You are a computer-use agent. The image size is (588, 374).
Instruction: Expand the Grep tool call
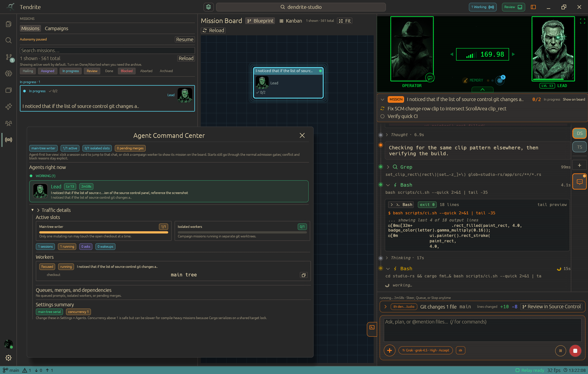tap(388, 167)
